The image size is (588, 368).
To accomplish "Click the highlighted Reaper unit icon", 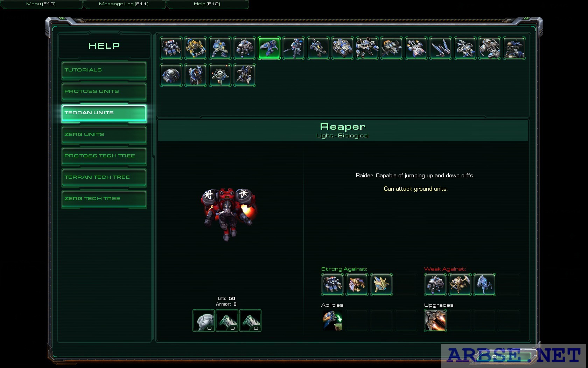I will point(269,48).
